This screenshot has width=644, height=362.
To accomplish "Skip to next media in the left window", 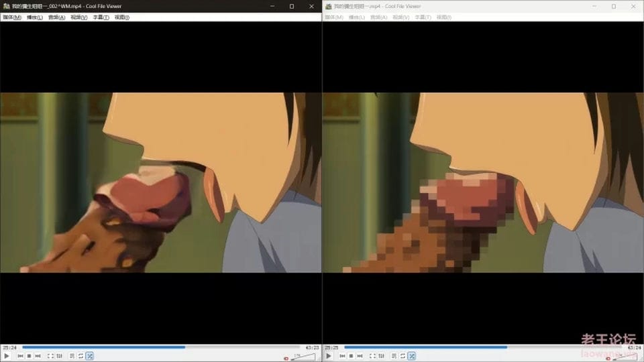I will coord(38,356).
